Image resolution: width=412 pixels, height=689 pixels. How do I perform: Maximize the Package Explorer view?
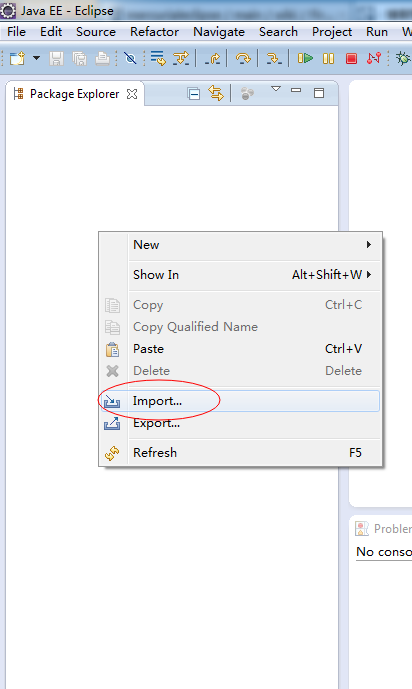coord(319,93)
